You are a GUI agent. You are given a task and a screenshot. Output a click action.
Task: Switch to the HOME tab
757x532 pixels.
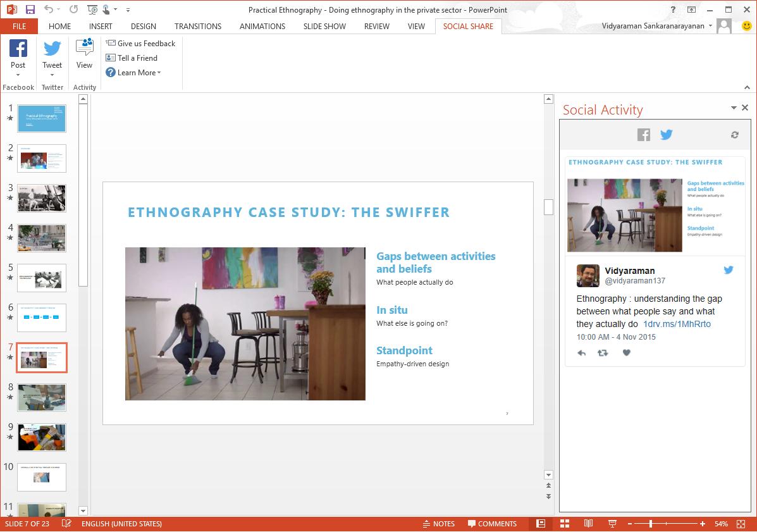point(60,26)
